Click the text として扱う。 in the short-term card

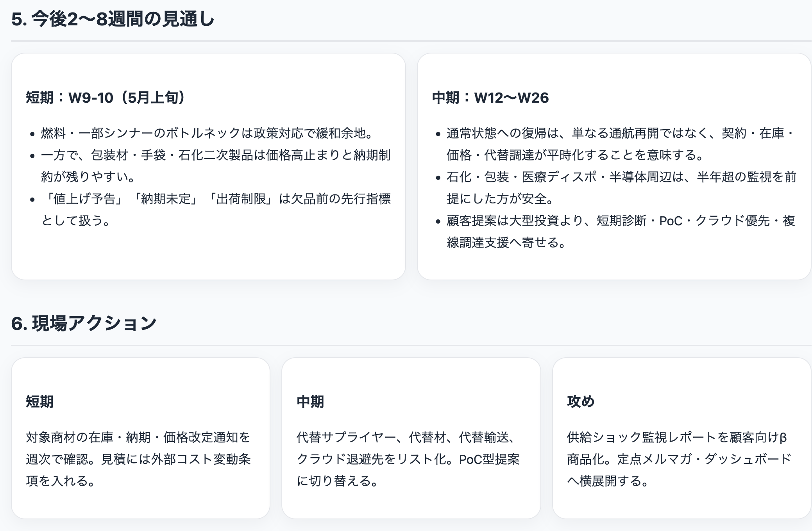(x=77, y=221)
